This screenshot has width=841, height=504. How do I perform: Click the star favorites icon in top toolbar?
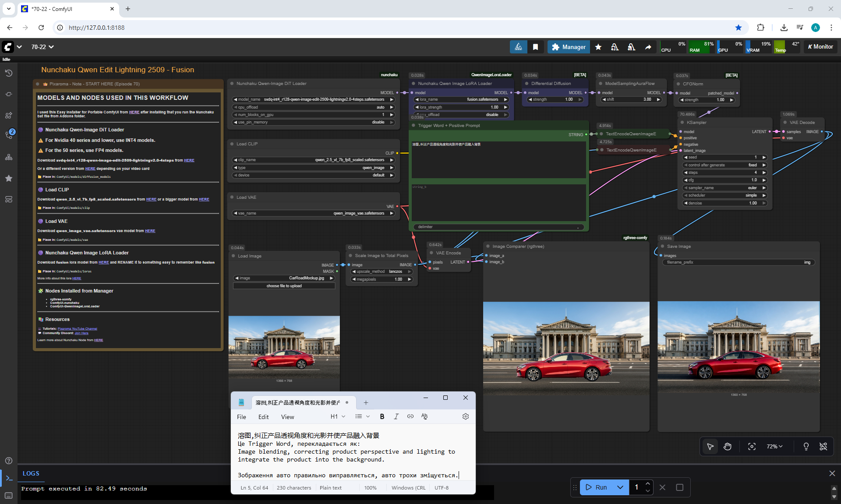click(598, 47)
